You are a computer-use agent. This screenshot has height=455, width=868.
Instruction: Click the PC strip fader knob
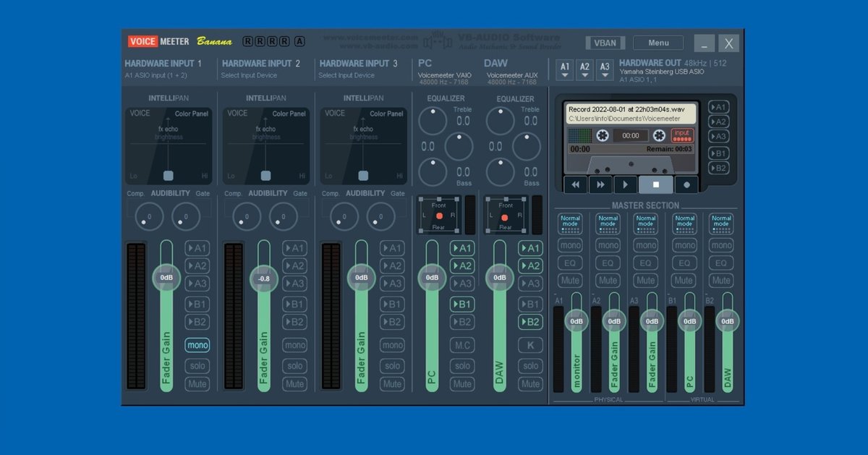tap(432, 278)
